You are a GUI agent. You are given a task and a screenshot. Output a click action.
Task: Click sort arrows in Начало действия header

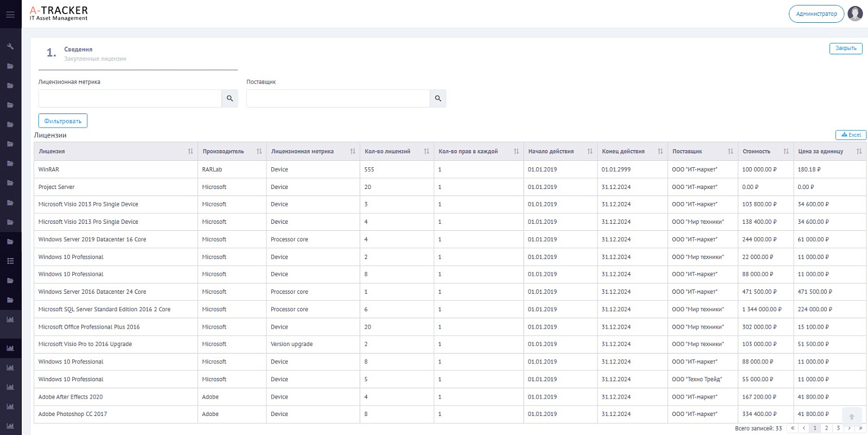(x=590, y=152)
